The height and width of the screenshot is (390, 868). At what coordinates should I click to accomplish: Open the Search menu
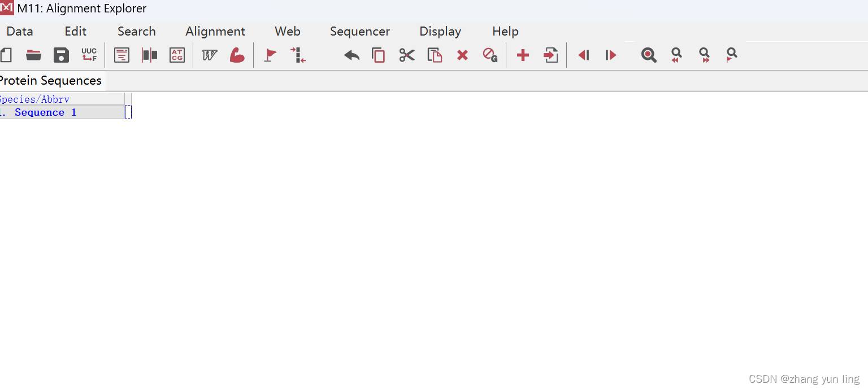pos(137,32)
